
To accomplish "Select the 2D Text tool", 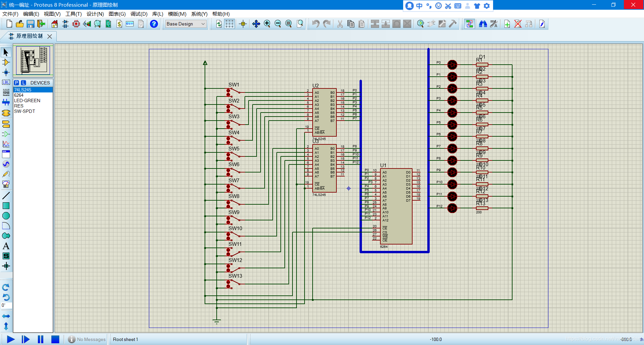I will tap(6, 246).
